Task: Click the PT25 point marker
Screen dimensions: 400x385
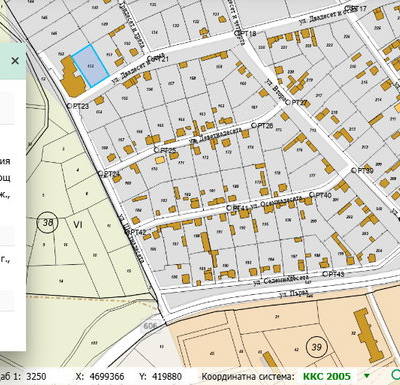Action: (x=157, y=150)
